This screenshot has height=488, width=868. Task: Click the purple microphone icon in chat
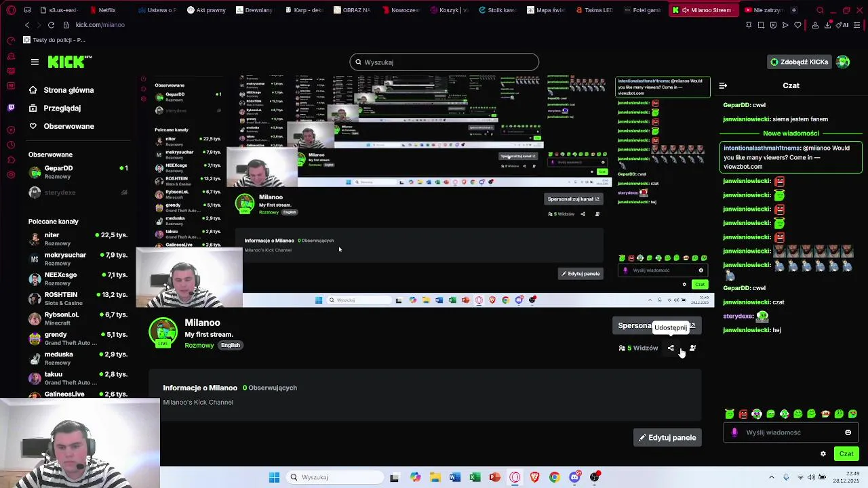coord(734,432)
